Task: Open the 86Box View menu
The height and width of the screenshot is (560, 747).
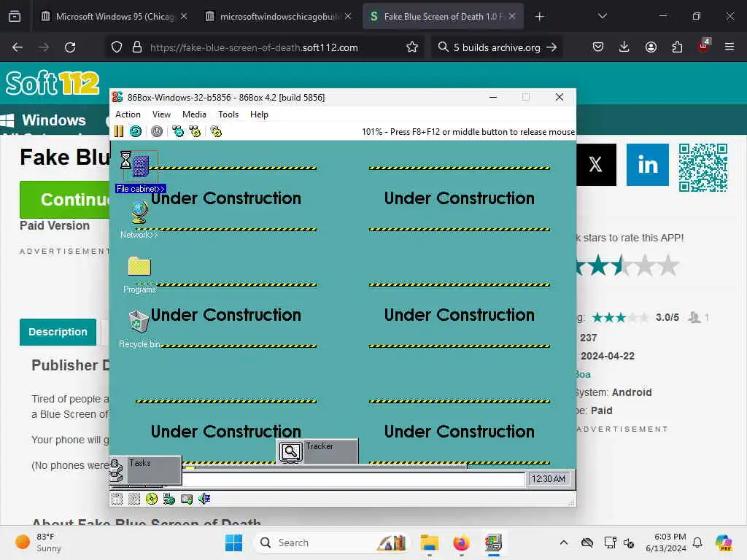Action: (161, 114)
